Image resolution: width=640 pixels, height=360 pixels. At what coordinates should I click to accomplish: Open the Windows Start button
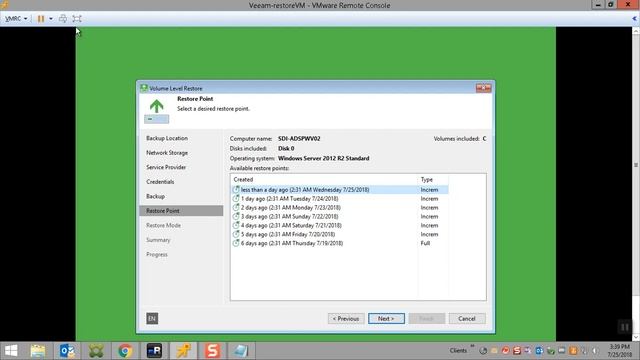coord(11,351)
